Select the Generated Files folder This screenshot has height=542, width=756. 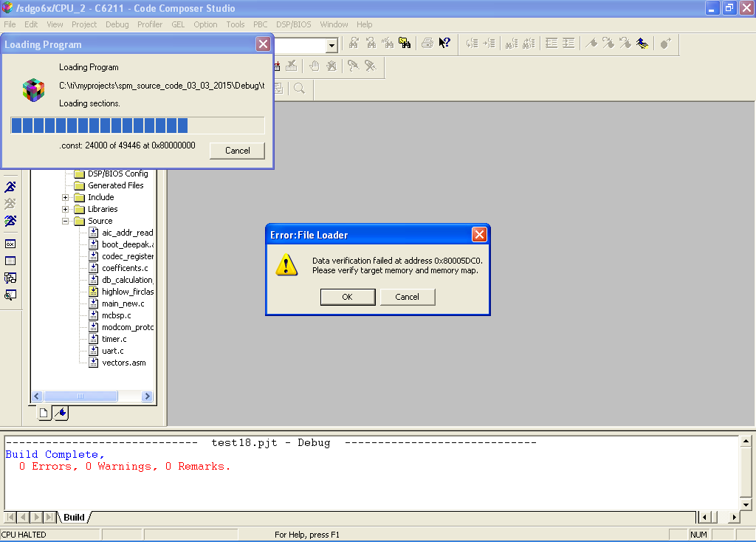point(116,185)
